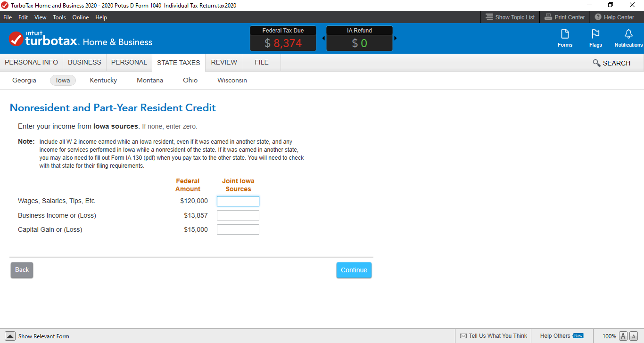Screen dimensions: 644x343
Task: Click the 100% zoom level text
Action: [x=609, y=336]
